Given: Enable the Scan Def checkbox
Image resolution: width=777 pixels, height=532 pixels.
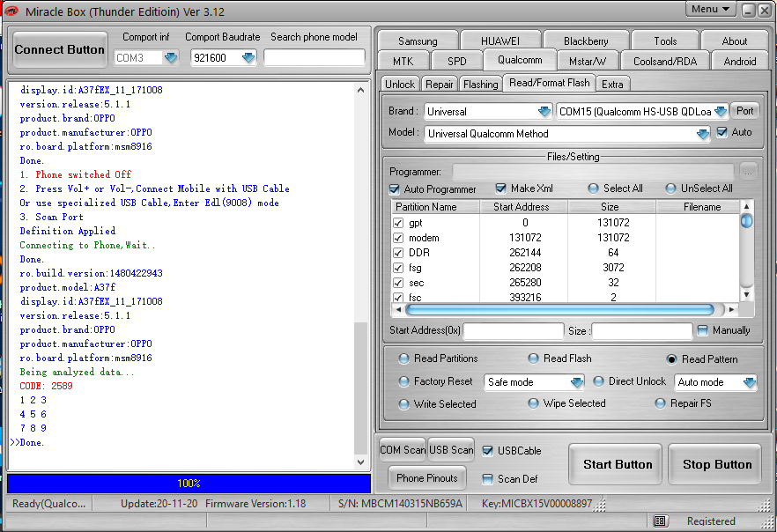Looking at the screenshot, I should tap(488, 479).
